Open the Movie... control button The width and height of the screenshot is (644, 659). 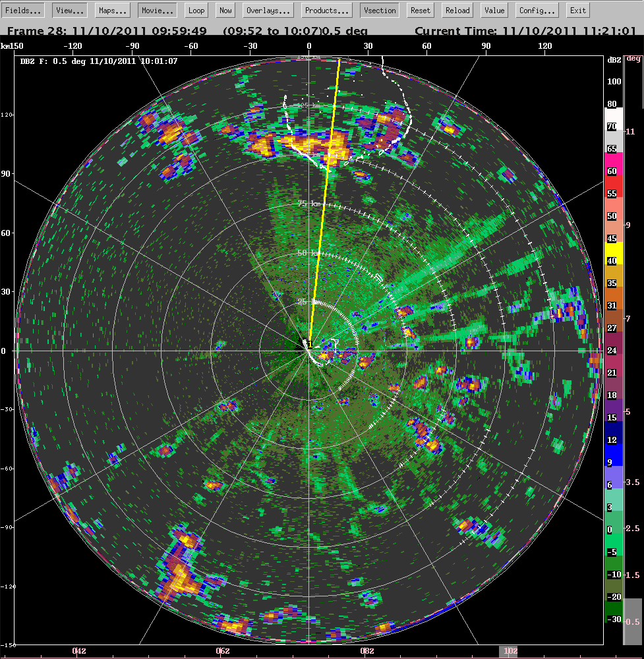point(158,10)
